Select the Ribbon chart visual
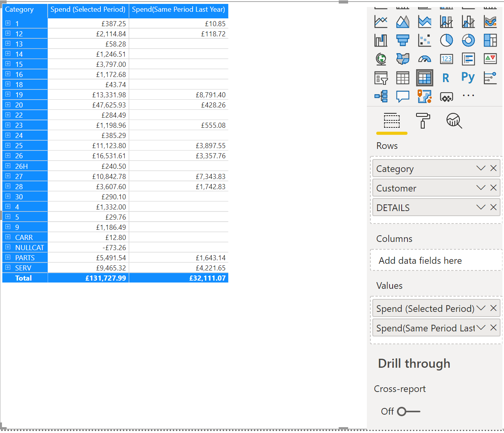The image size is (504, 433). click(x=490, y=22)
